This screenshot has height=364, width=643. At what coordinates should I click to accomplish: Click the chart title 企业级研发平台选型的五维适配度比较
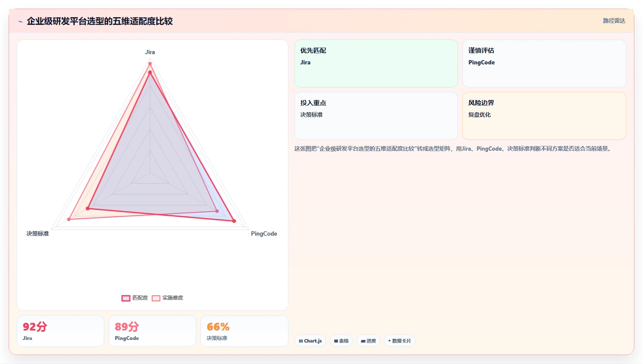click(x=100, y=21)
